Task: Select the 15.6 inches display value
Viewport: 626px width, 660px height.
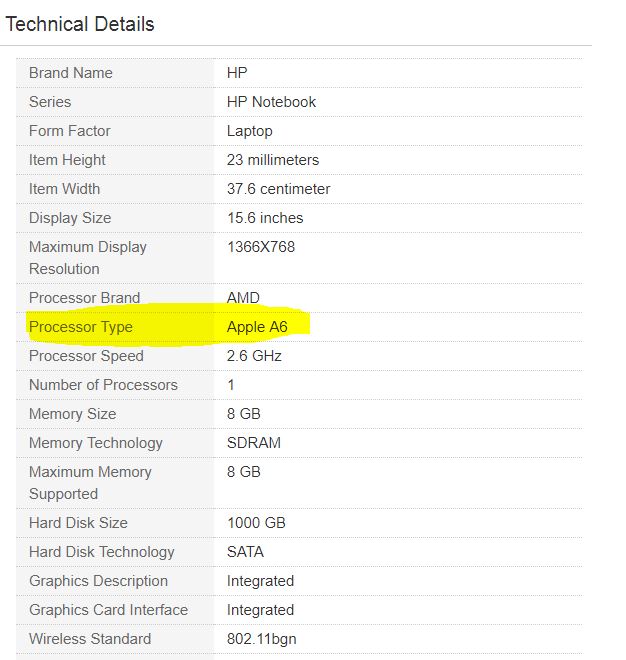Action: click(265, 218)
